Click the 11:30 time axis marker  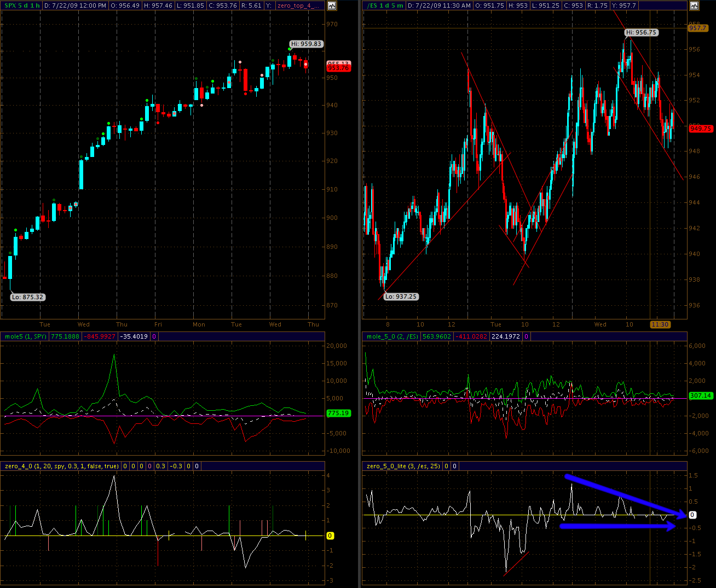[660, 324]
